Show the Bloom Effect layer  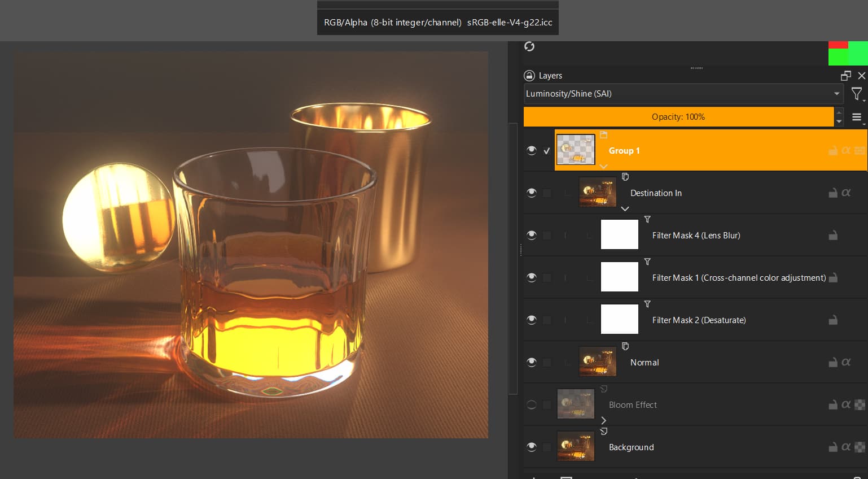(x=531, y=405)
